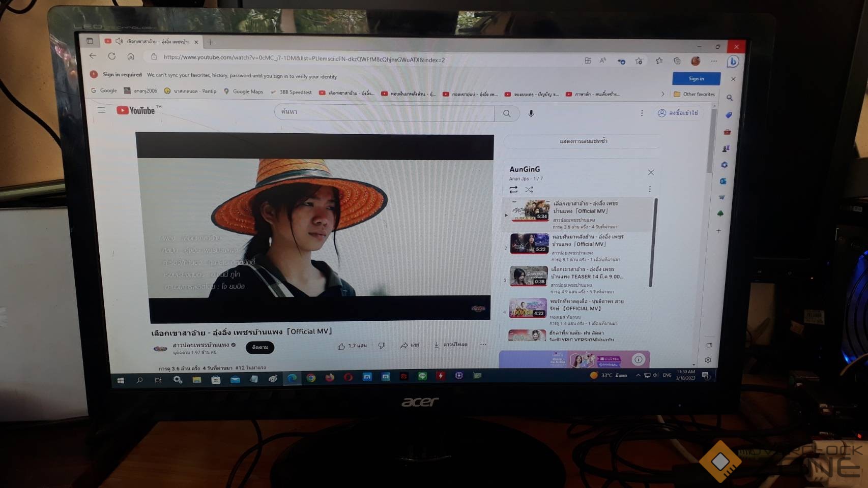Open the Google bookmark
The image size is (868, 488).
coord(104,90)
